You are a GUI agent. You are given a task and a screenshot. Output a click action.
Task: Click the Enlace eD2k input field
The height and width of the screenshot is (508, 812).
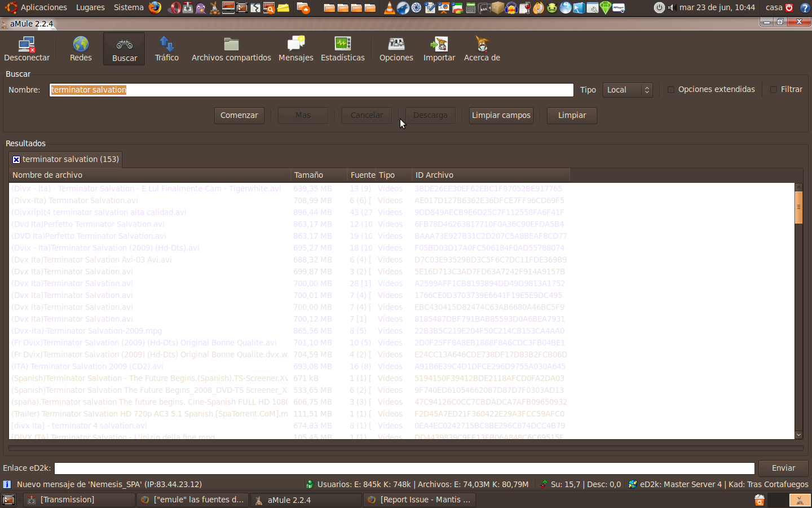404,468
